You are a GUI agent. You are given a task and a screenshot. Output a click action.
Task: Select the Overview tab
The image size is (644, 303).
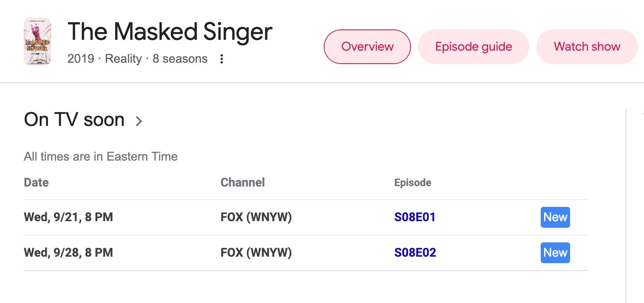(367, 47)
